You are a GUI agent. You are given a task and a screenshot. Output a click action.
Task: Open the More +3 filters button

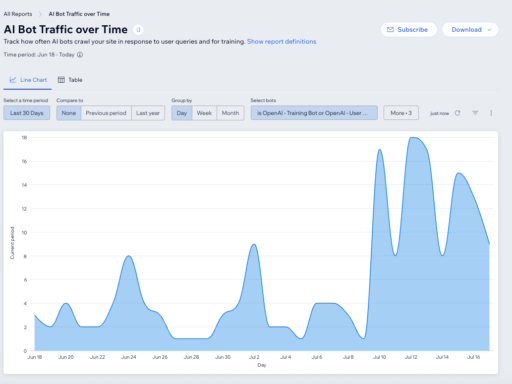(401, 113)
